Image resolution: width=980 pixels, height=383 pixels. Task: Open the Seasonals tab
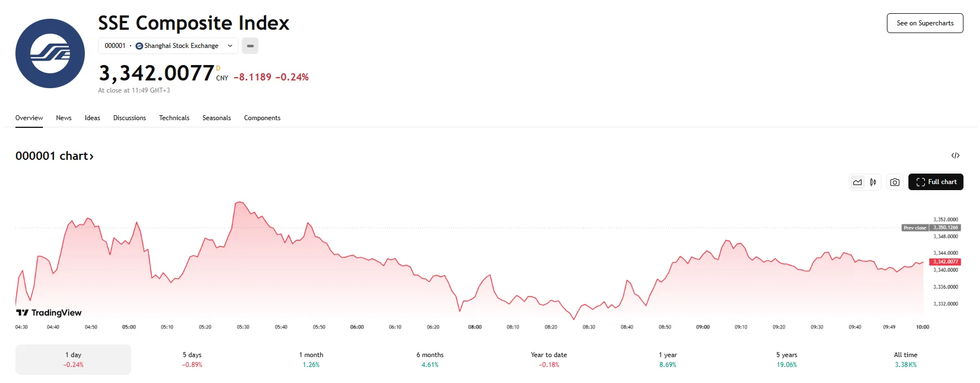pos(216,117)
